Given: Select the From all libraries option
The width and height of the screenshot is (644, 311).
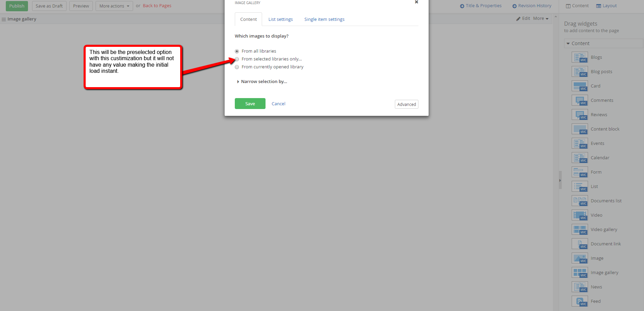Looking at the screenshot, I should tap(237, 51).
